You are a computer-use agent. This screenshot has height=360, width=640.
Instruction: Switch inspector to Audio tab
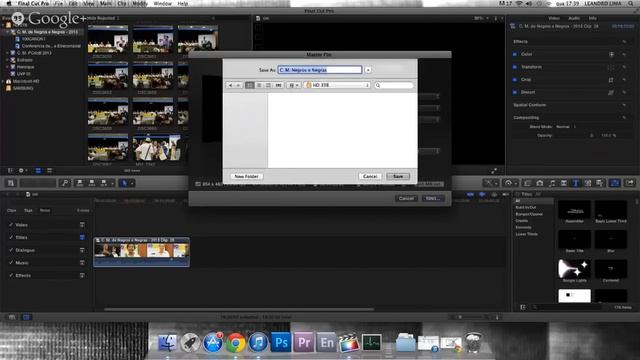click(574, 18)
